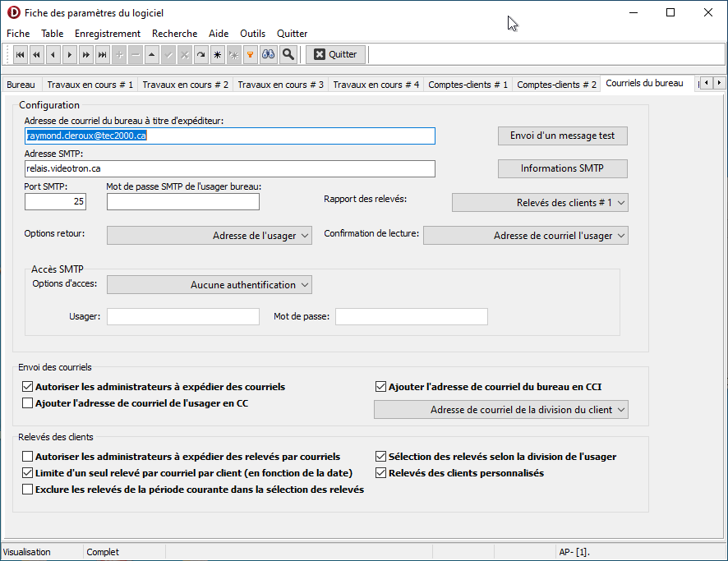Viewport: 728px width, 561px height.
Task: Expand the 'Aucune authentification' access dropdown
Action: (x=210, y=285)
